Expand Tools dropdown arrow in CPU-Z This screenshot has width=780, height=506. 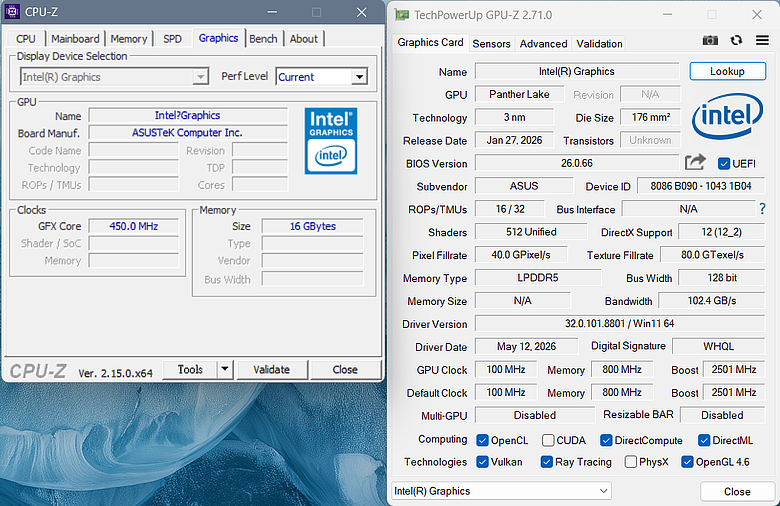(225, 369)
